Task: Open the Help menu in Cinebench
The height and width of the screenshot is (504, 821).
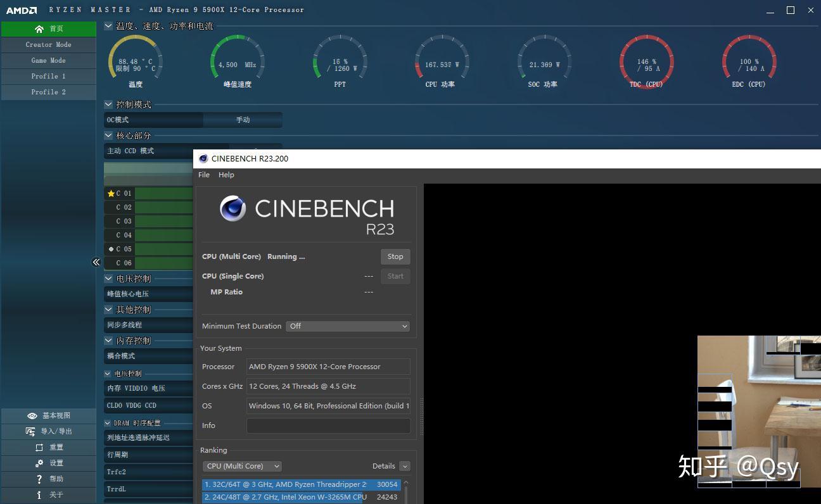Action: tap(226, 175)
